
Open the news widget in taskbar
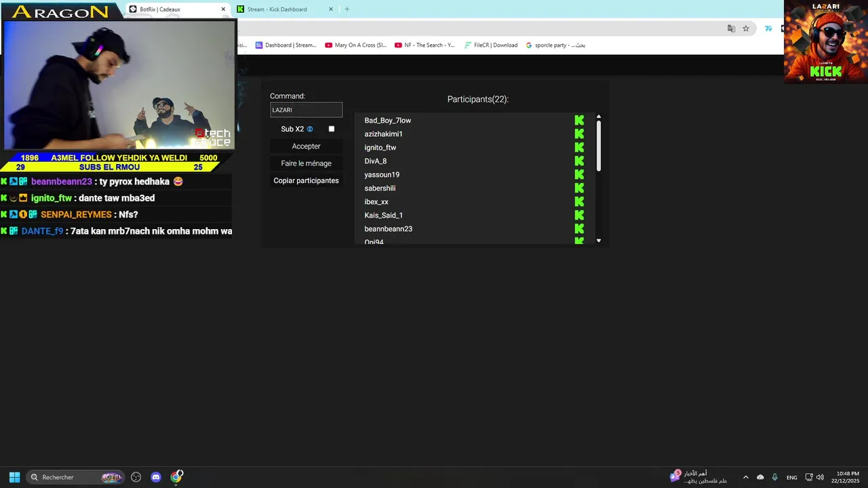(x=698, y=477)
